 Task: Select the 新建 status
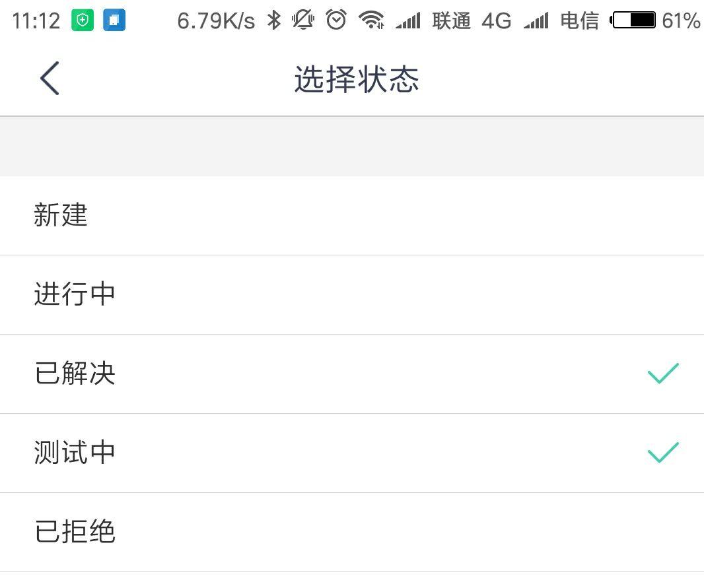pyautogui.click(x=352, y=216)
